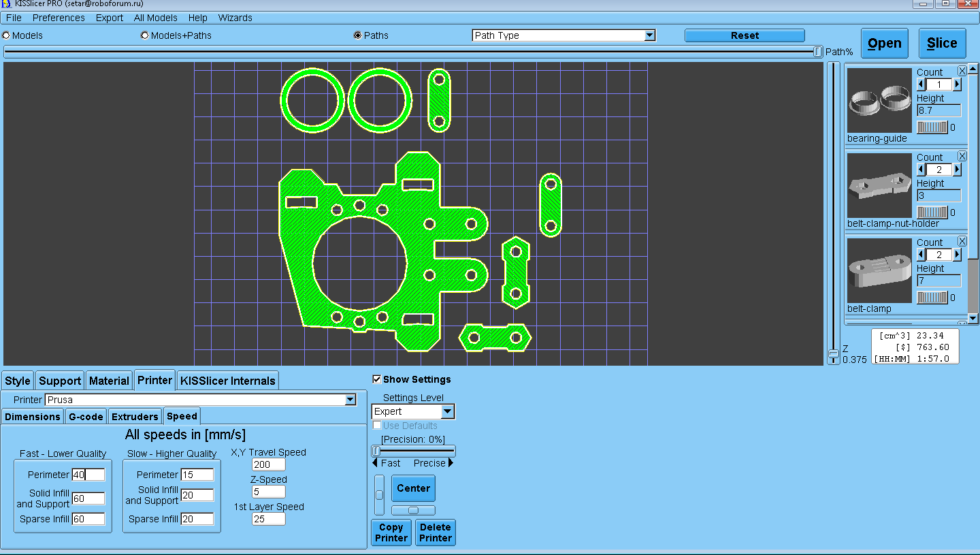Decrease belt-clamp-nut-holder count with left arrow
980x555 pixels.
[921, 170]
